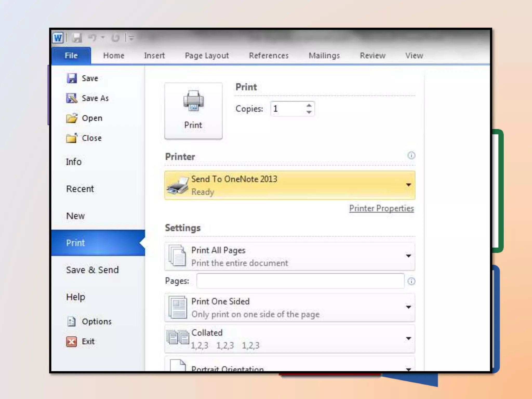Choose Exit with the red X icon

88,341
